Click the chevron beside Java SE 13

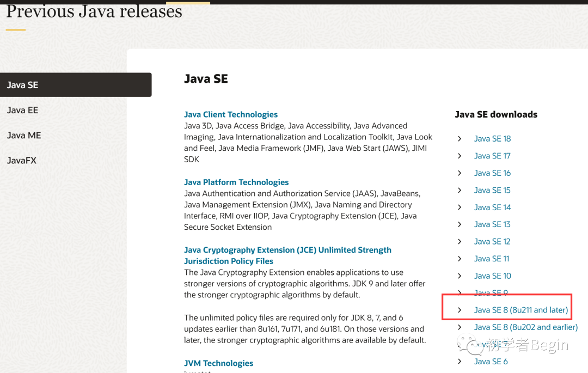point(460,224)
